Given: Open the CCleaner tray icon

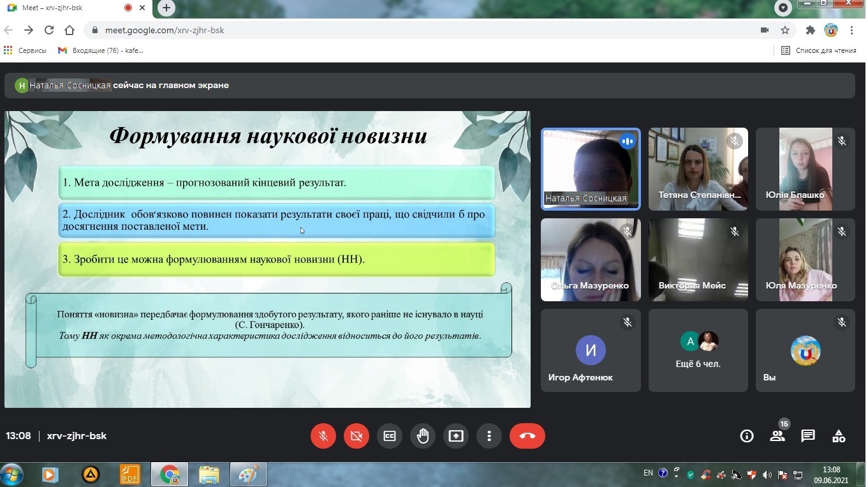Looking at the screenshot, I should coord(705,475).
